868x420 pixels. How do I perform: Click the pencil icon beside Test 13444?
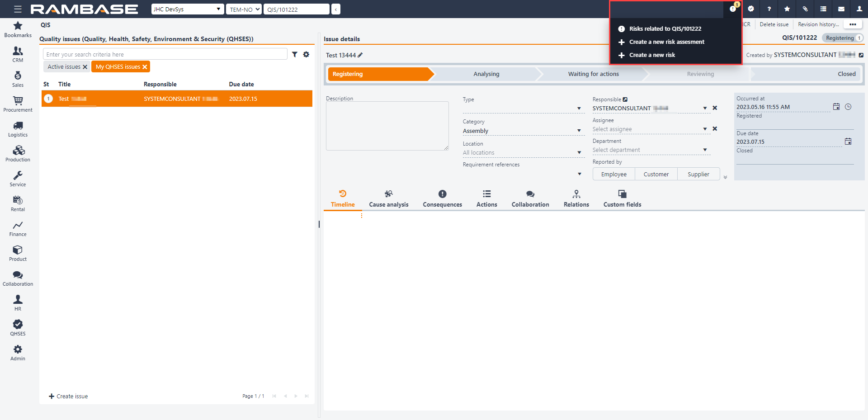pos(360,55)
